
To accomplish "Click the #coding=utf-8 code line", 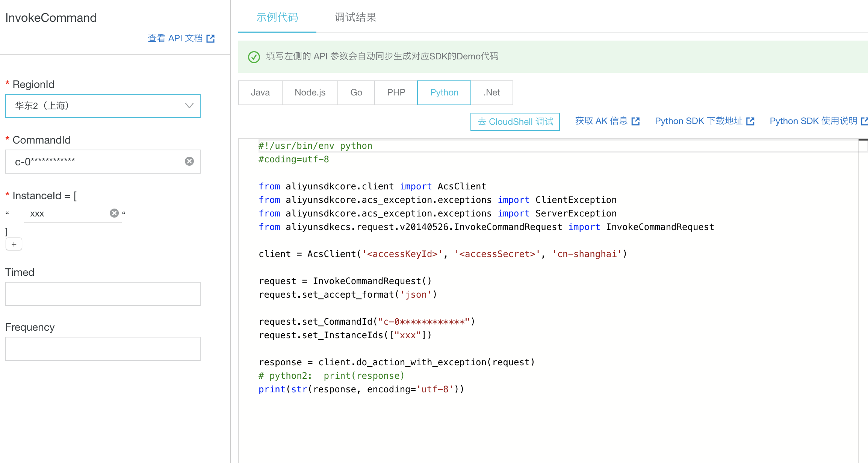I will (293, 159).
